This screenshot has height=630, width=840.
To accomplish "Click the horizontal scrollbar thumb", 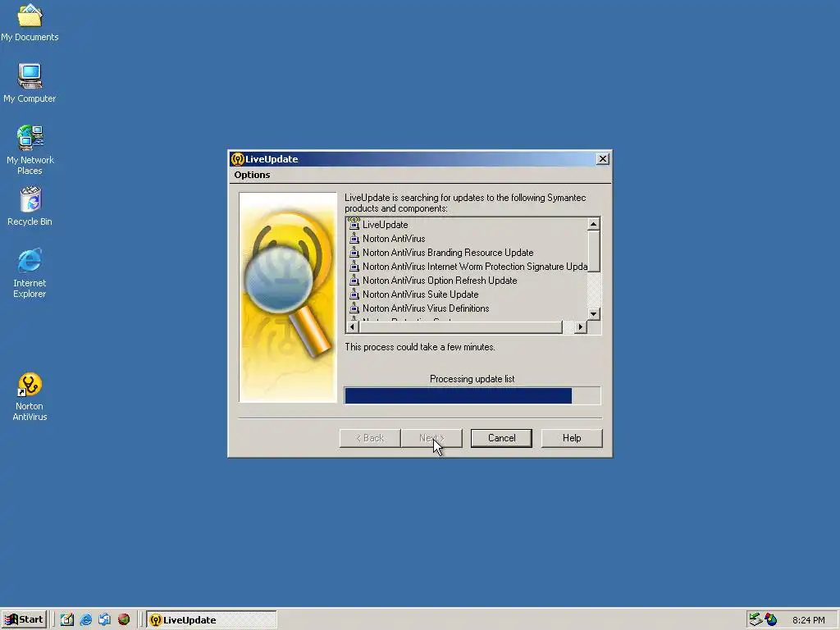I will (461, 326).
